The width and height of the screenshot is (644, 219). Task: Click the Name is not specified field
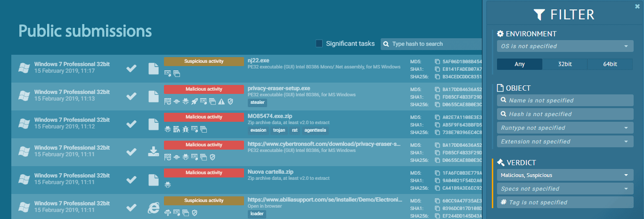(565, 101)
